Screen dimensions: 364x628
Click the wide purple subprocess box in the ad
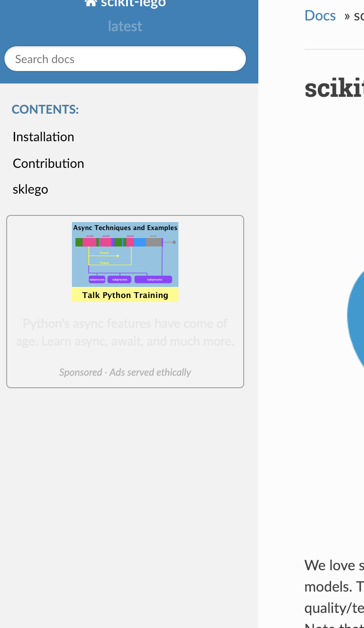pyautogui.click(x=153, y=279)
